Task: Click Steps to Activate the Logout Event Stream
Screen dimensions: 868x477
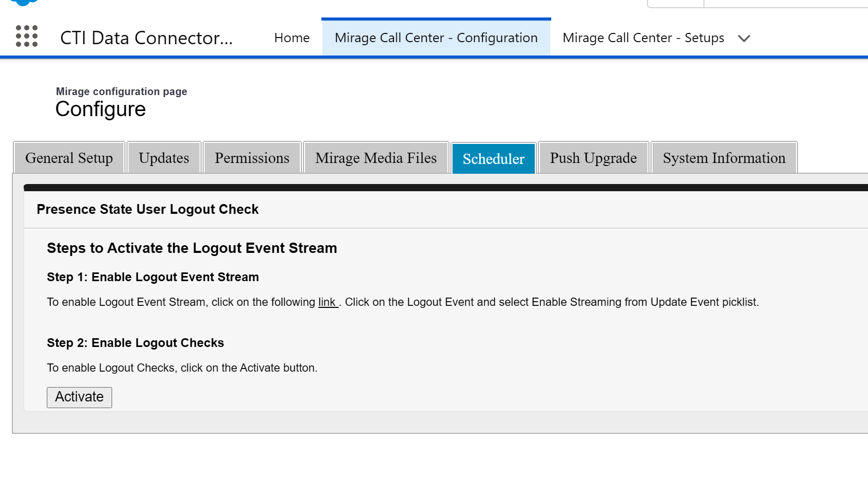Action: [192, 248]
